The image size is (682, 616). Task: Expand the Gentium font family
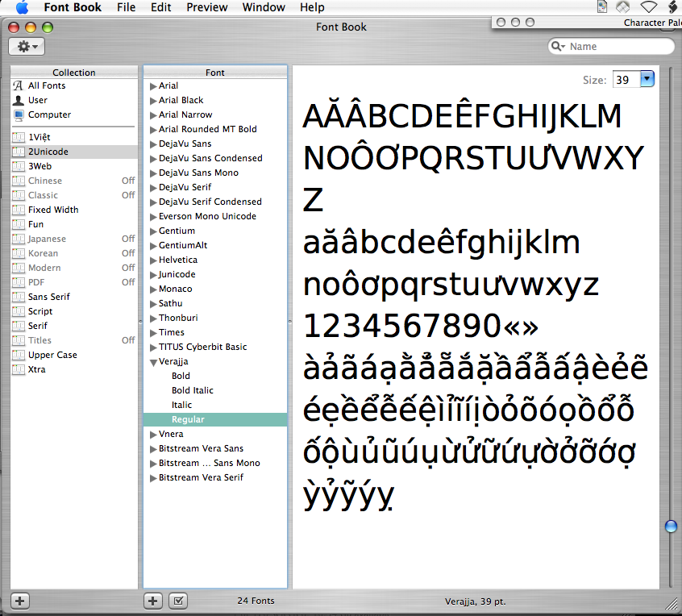(x=153, y=231)
